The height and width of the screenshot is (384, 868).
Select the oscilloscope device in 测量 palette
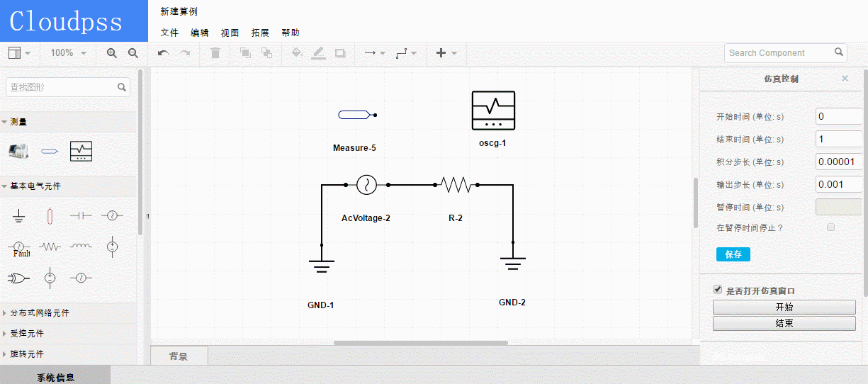(18, 150)
